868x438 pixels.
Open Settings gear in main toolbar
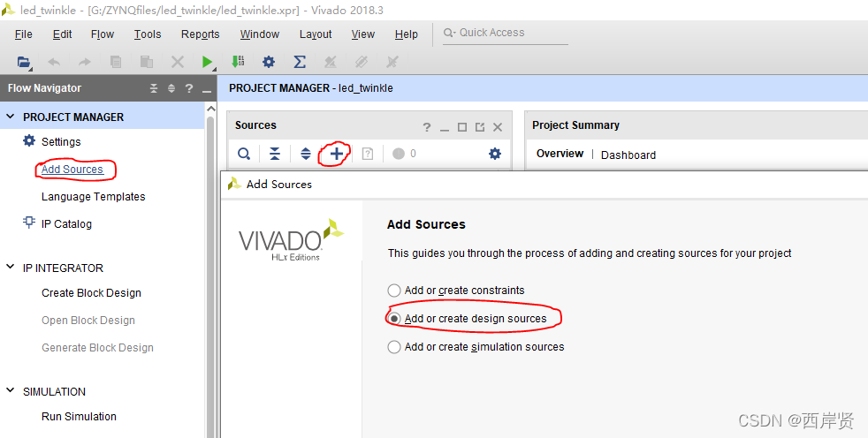[269, 62]
